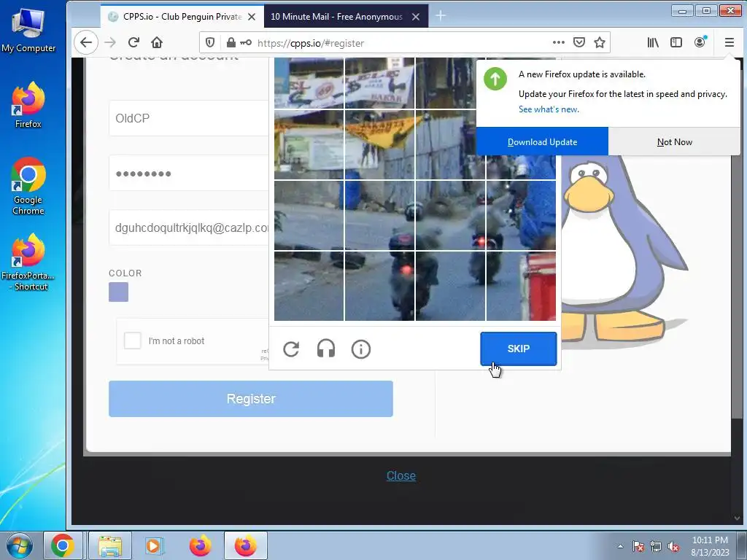Select the FirefoxPortable Shortcut desktop icon
The width and height of the screenshot is (747, 560).
28,262
